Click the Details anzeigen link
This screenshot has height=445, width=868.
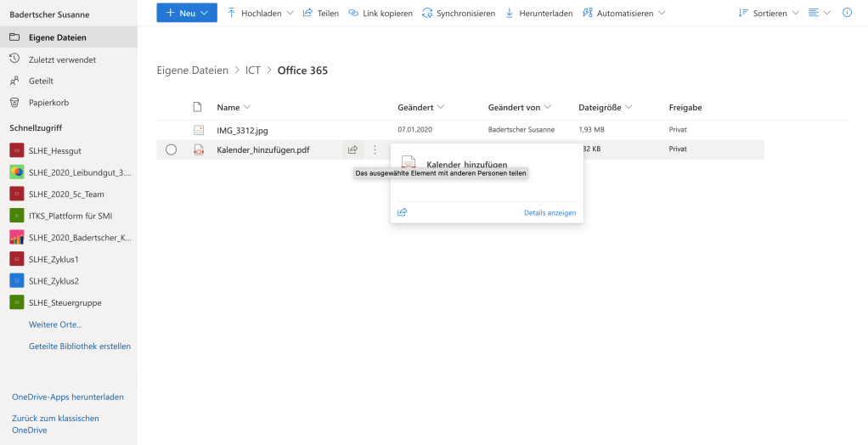click(x=550, y=212)
